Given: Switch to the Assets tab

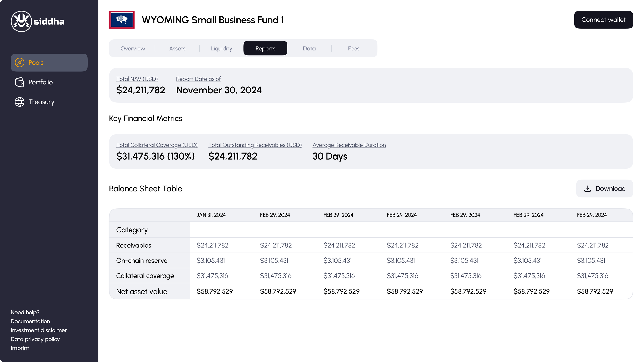Looking at the screenshot, I should (177, 48).
